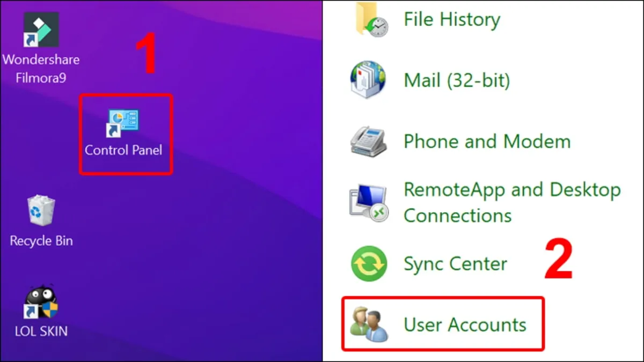Open File History settings

click(x=451, y=20)
